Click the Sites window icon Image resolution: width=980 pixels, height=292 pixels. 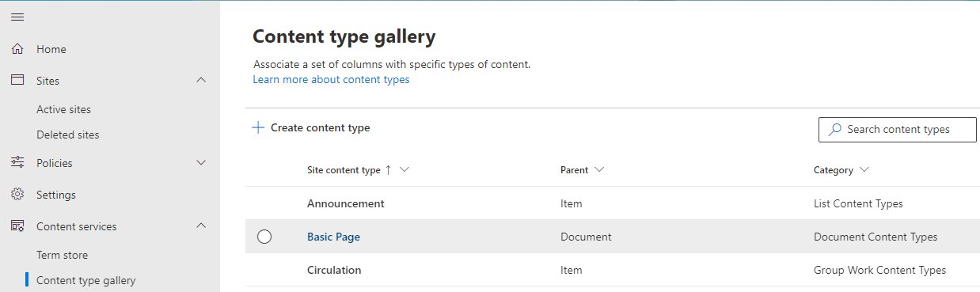(x=17, y=81)
